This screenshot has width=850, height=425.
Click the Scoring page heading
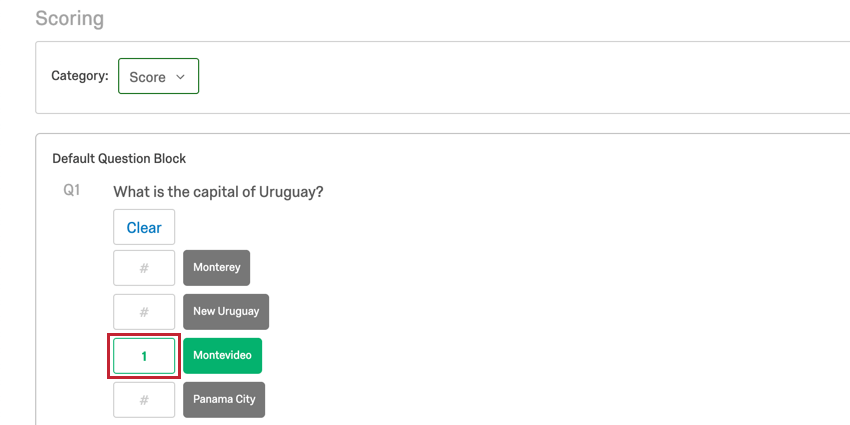69,19
